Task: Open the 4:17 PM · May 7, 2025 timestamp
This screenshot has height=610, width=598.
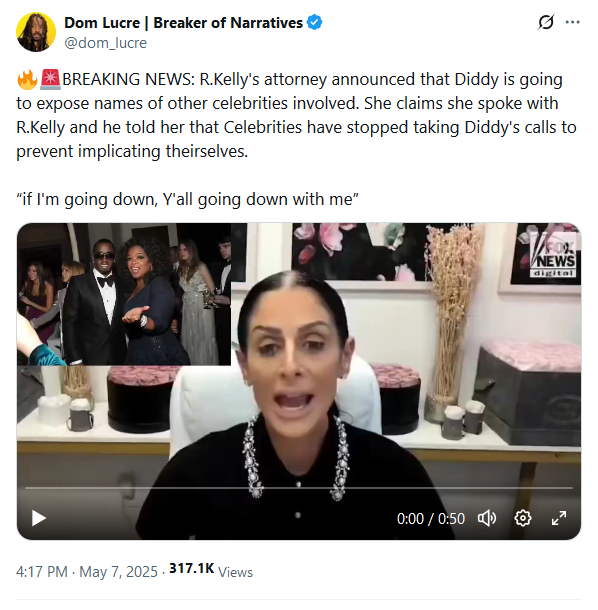Action: [x=86, y=572]
